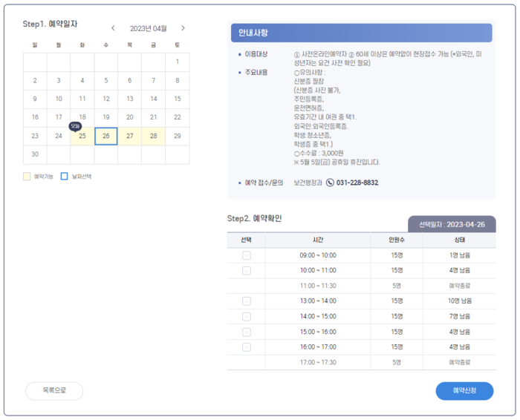The width and height of the screenshot is (520, 420).
Task: Check the 09:00 ~ 10:00 time slot
Action: (247, 255)
